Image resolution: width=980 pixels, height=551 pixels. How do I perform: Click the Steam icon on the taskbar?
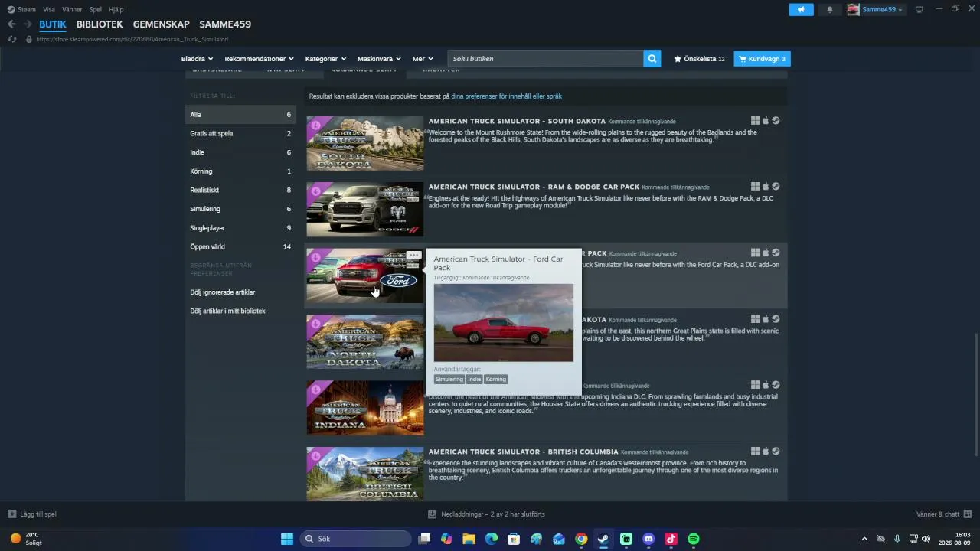point(603,539)
